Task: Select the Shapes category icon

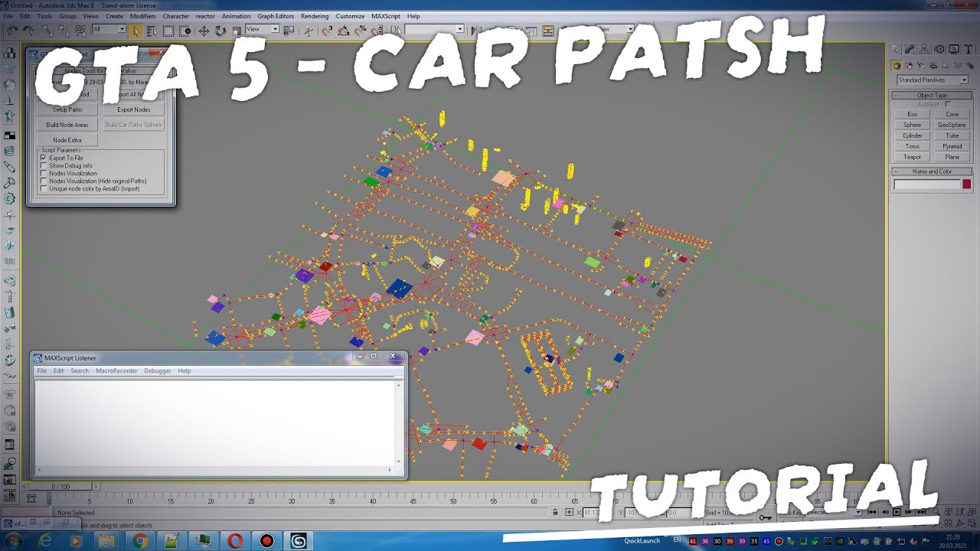Action: pos(909,66)
